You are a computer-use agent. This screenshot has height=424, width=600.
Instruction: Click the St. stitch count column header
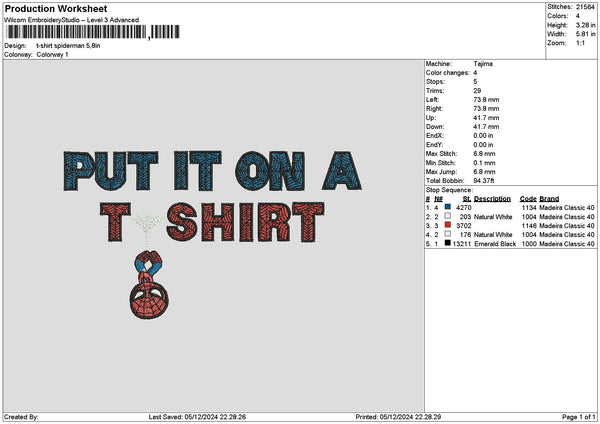(466, 198)
